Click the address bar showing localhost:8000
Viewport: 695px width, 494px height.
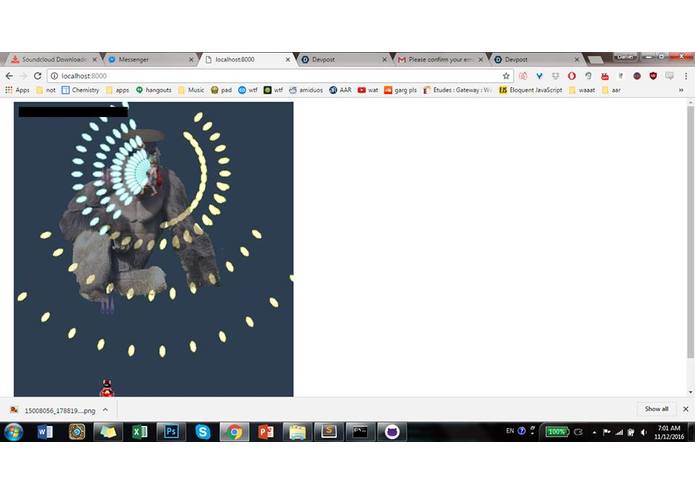tap(279, 76)
